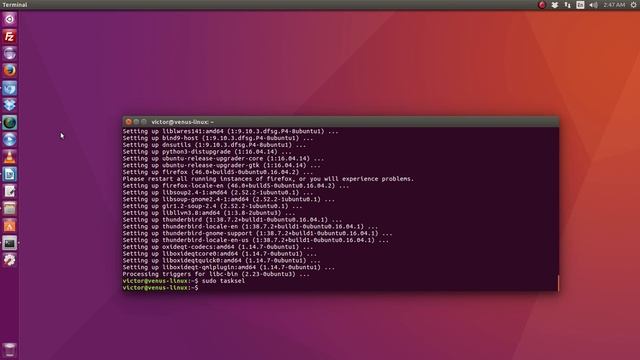Launch Firefox web browser from the dock
Image resolution: width=640 pixels, height=360 pixels.
(x=9, y=71)
